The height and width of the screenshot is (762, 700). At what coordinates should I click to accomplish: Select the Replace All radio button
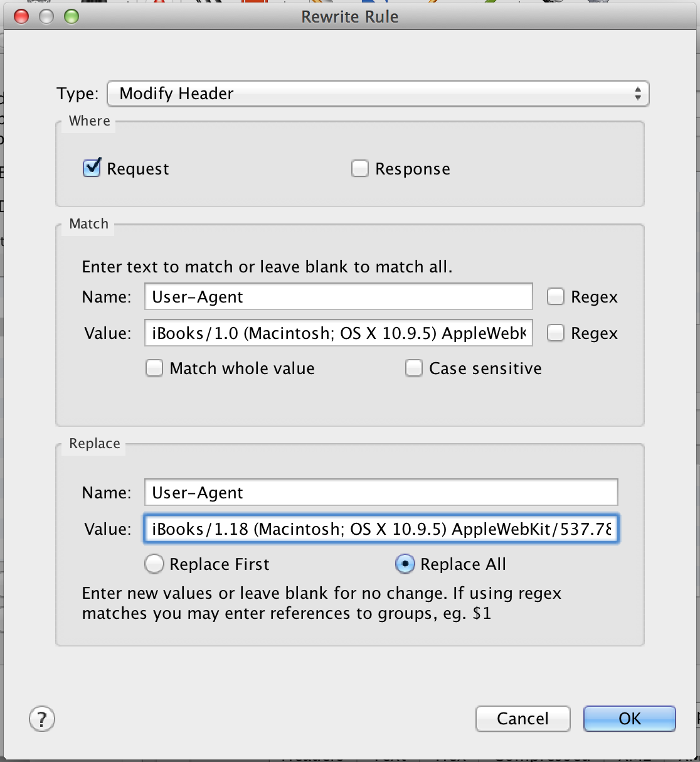(x=405, y=564)
